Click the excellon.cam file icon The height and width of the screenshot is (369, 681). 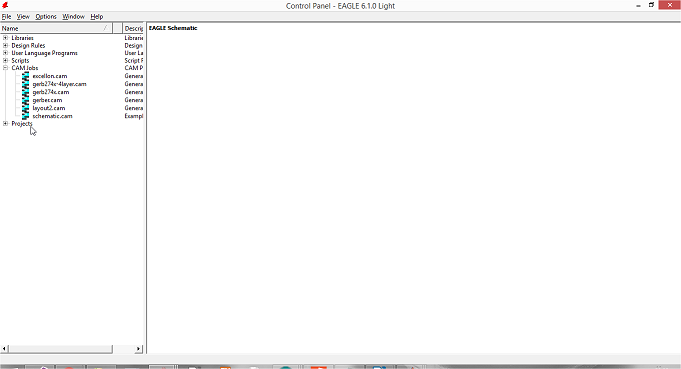[x=26, y=76]
